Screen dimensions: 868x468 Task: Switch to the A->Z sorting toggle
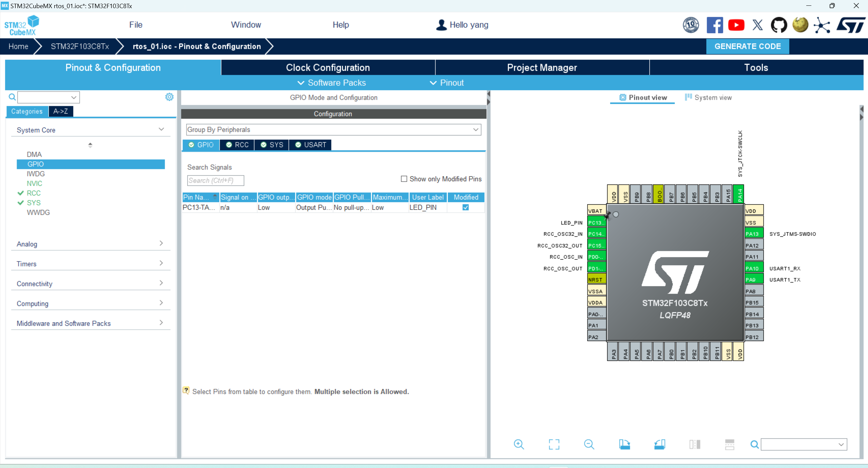tap(60, 111)
